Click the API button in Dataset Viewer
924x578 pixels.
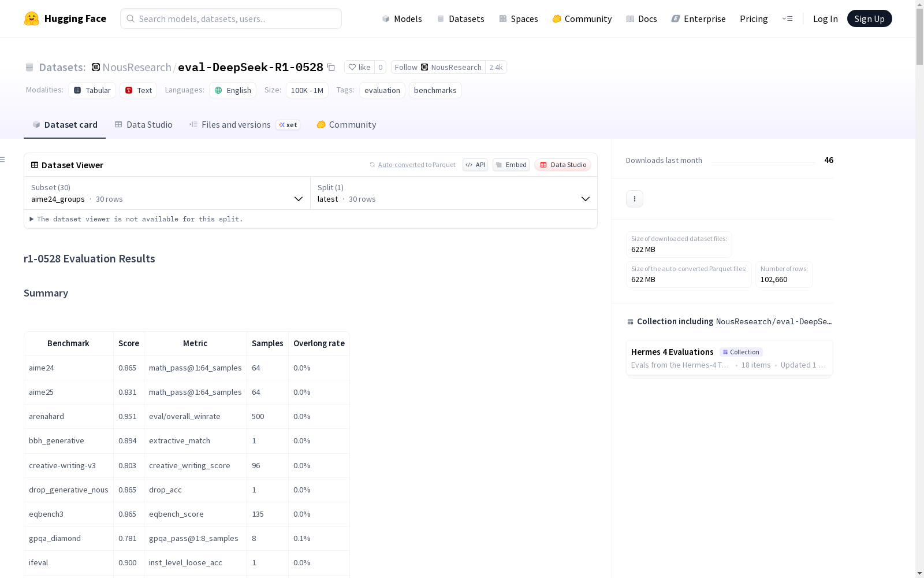tap(475, 165)
